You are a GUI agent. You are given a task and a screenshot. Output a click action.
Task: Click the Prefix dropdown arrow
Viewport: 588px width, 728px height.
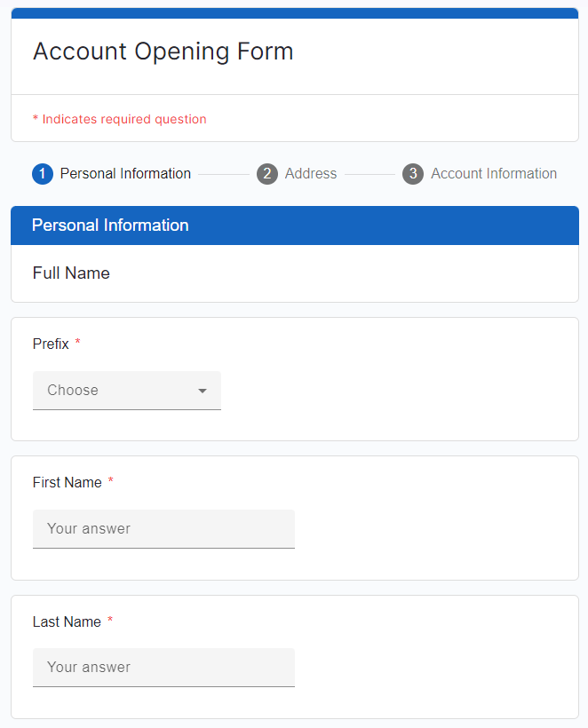pos(203,391)
